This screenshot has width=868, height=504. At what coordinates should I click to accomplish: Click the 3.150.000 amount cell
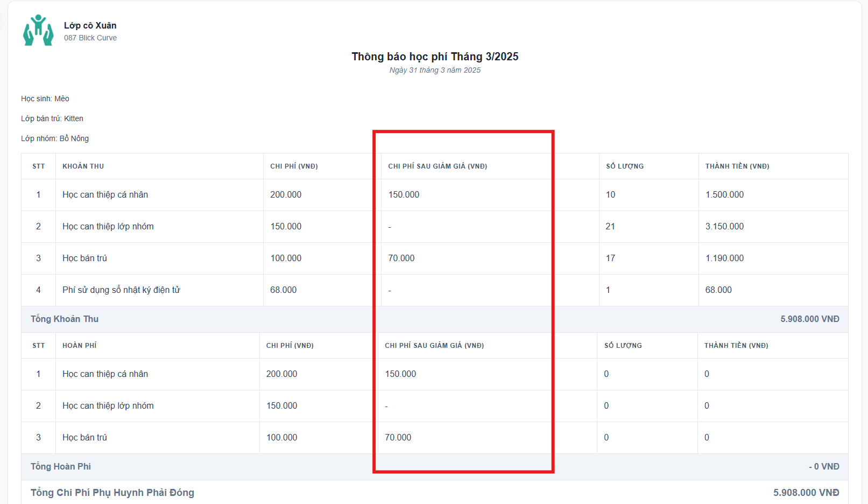click(x=724, y=227)
